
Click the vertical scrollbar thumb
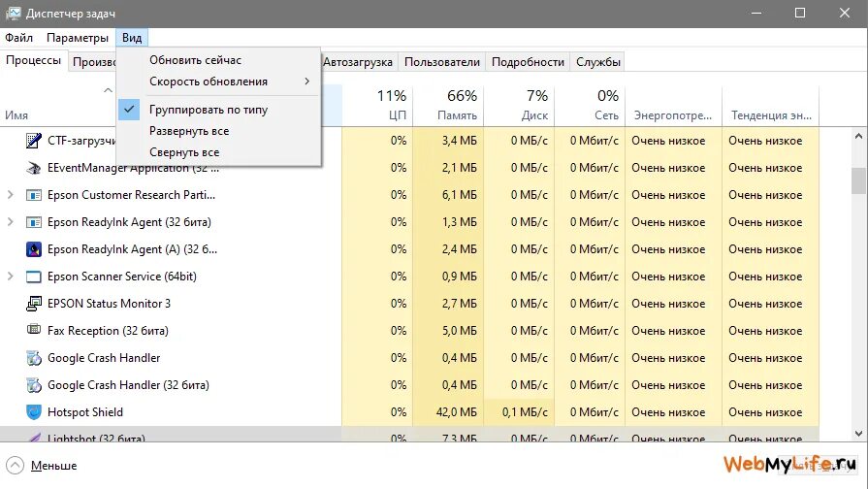coord(858,181)
